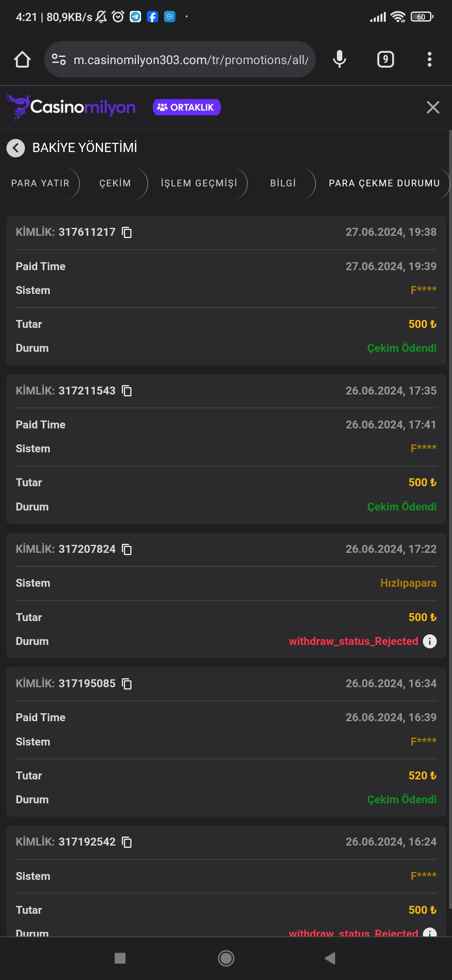
Task: Go back using the BAKİYE YÖNETİMİ back arrow
Action: point(16,148)
